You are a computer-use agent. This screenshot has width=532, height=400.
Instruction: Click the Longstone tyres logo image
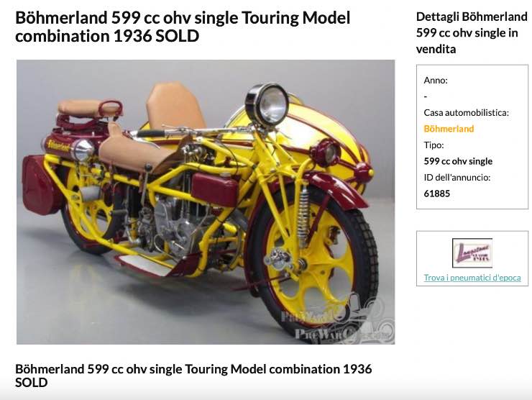(x=472, y=253)
